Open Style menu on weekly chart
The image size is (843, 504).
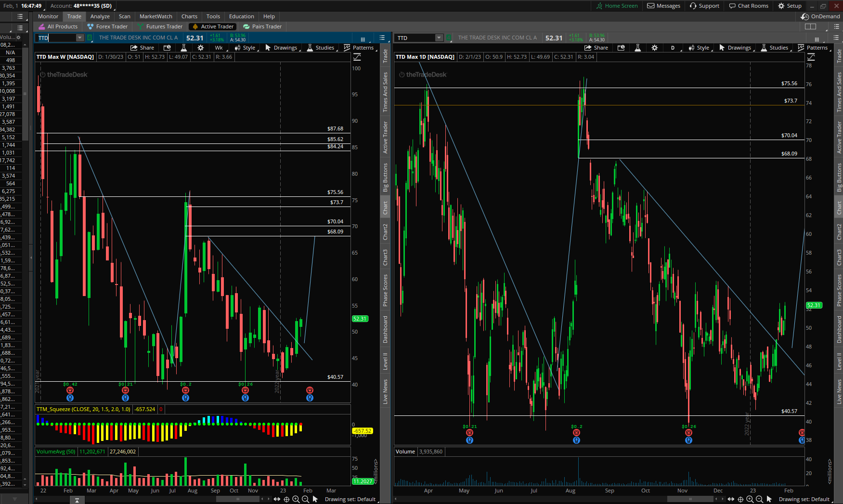(x=245, y=48)
